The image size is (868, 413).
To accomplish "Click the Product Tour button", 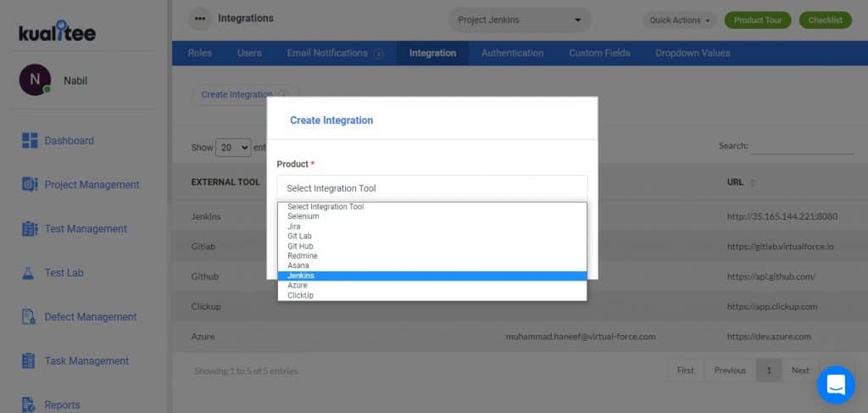I will tap(758, 20).
